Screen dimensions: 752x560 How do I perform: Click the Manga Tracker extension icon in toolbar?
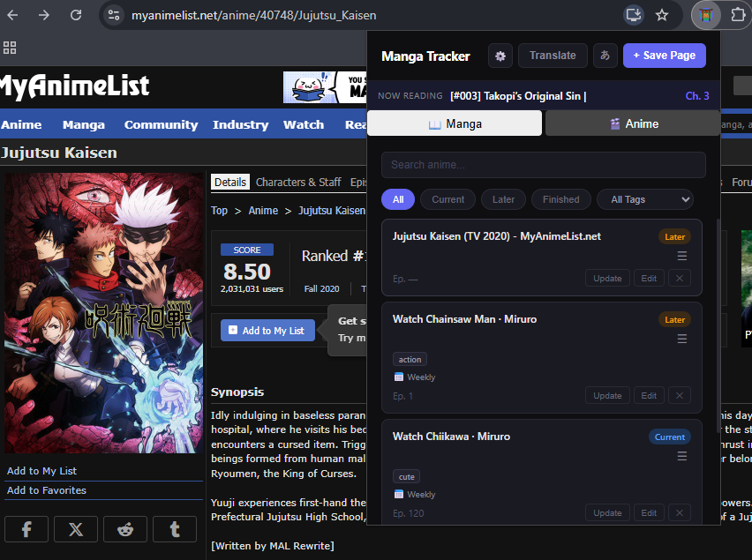point(706,15)
